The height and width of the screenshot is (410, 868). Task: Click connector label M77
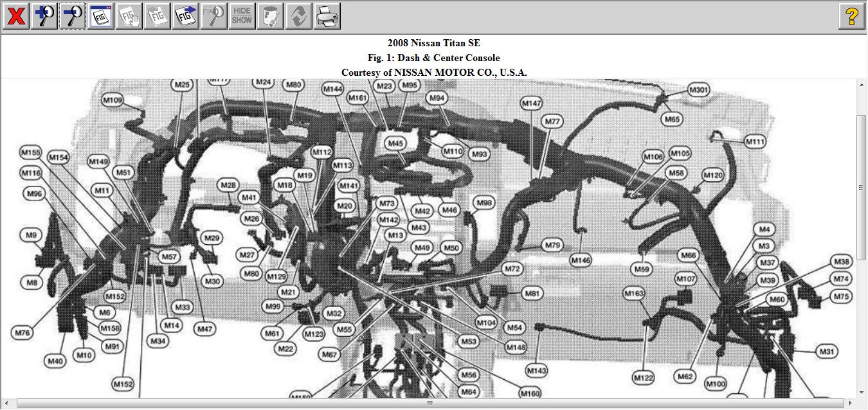[x=552, y=121]
